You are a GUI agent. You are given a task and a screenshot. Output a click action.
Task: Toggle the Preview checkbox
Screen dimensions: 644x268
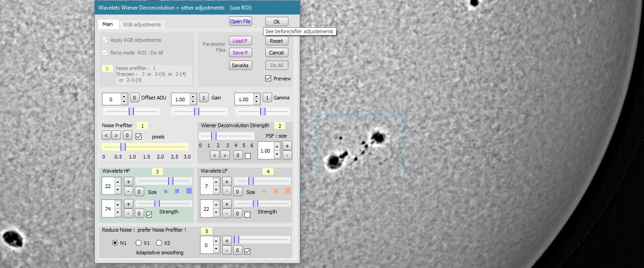click(268, 79)
